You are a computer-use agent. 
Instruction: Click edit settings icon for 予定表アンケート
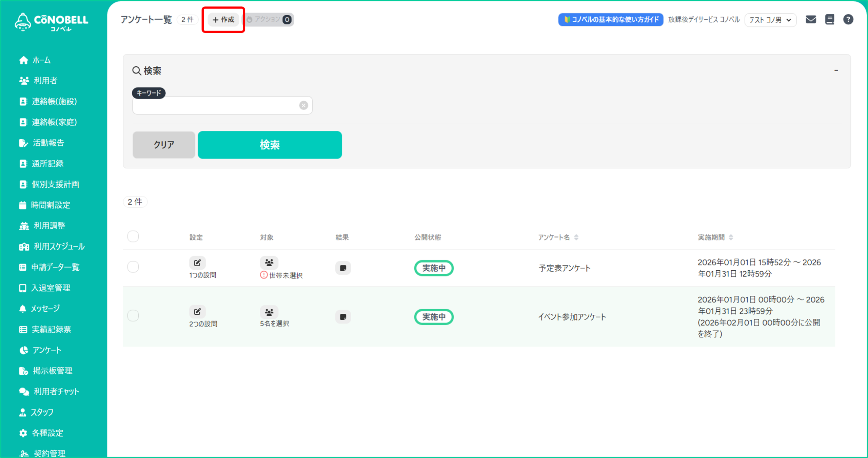pos(197,263)
